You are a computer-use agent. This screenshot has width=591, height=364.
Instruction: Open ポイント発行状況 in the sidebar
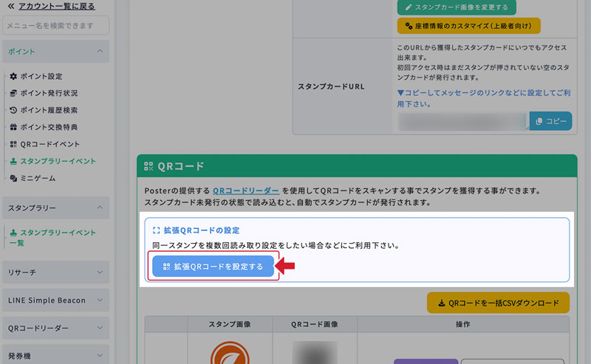(x=48, y=94)
